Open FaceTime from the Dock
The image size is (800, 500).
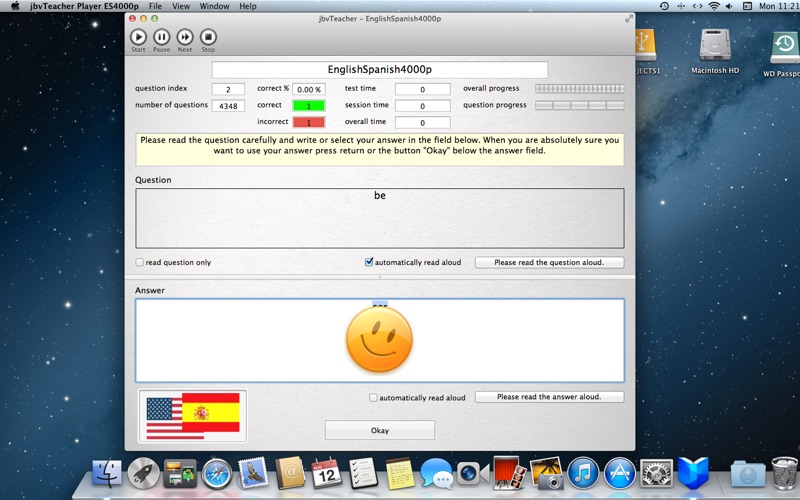point(471,474)
